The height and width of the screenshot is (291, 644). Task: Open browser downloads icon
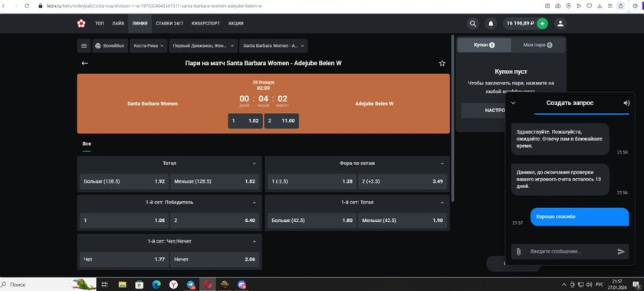(x=600, y=6)
